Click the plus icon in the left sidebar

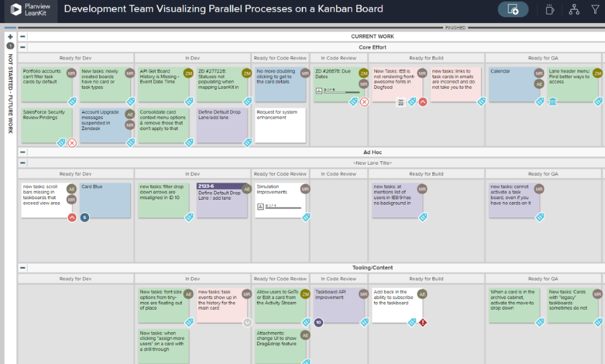[9, 37]
